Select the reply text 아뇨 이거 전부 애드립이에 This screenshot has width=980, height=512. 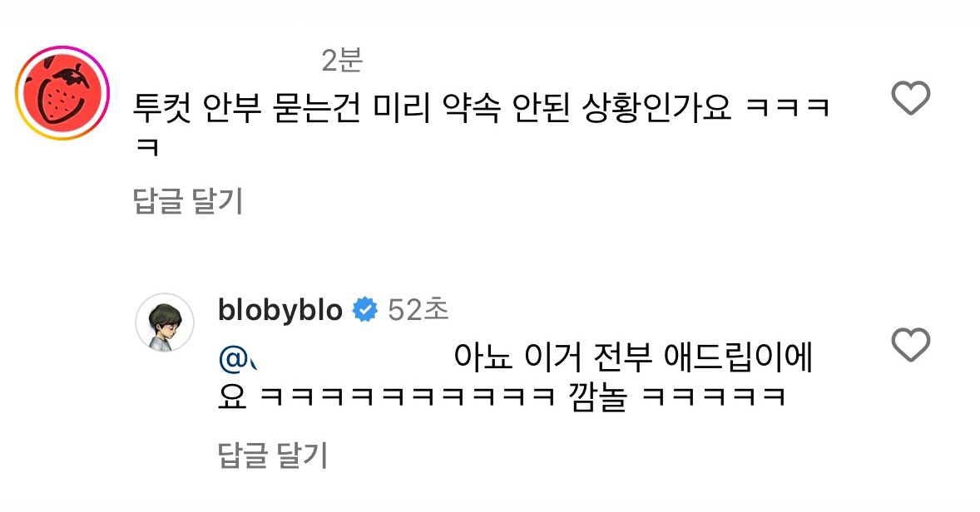point(633,358)
